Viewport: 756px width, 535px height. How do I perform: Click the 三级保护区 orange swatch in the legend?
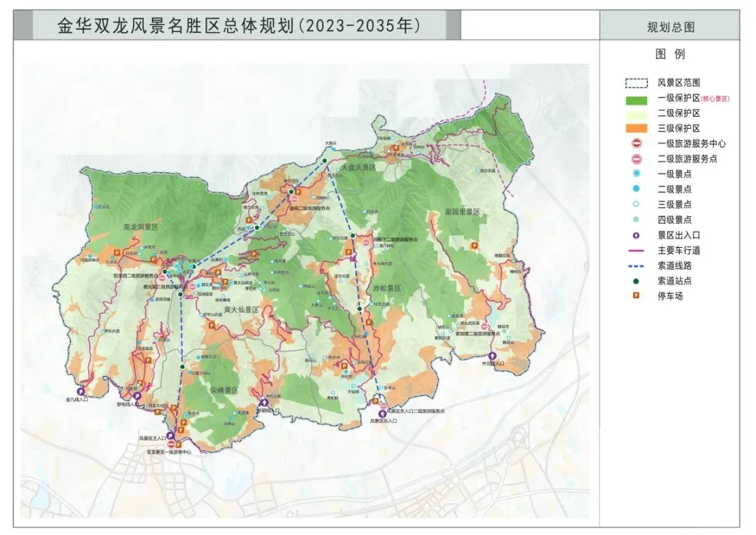(x=636, y=128)
